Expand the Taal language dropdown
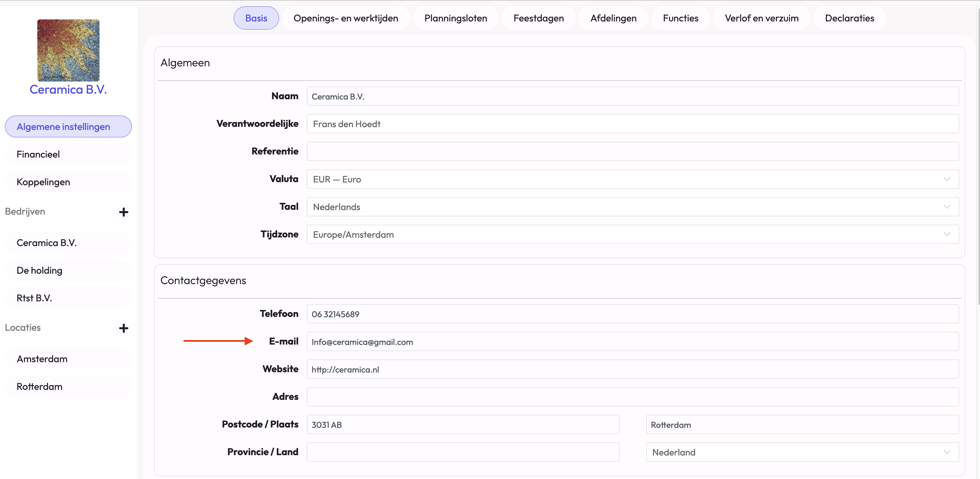Screen dimensions: 980x479 (632, 207)
